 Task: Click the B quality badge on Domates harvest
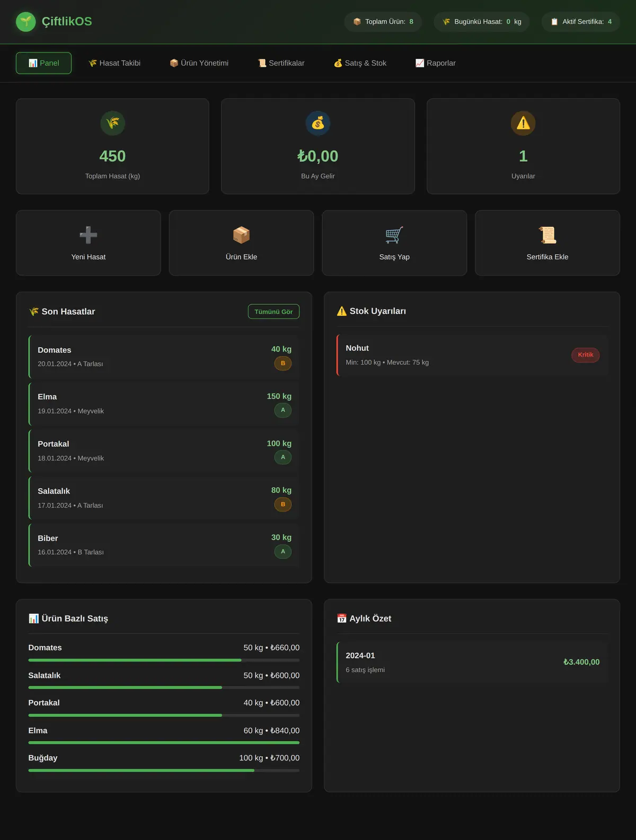coord(283,364)
